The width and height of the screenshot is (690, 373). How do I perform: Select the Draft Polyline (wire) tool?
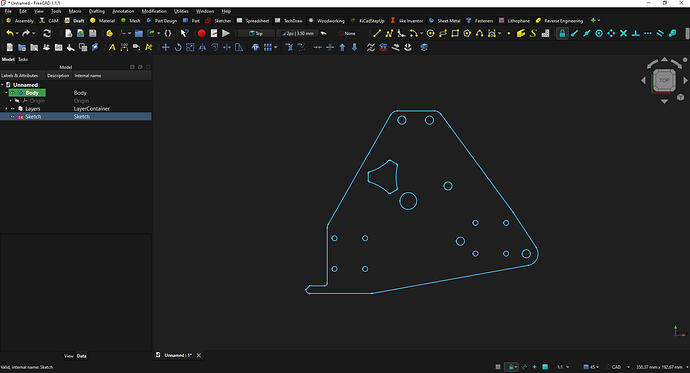coord(389,33)
